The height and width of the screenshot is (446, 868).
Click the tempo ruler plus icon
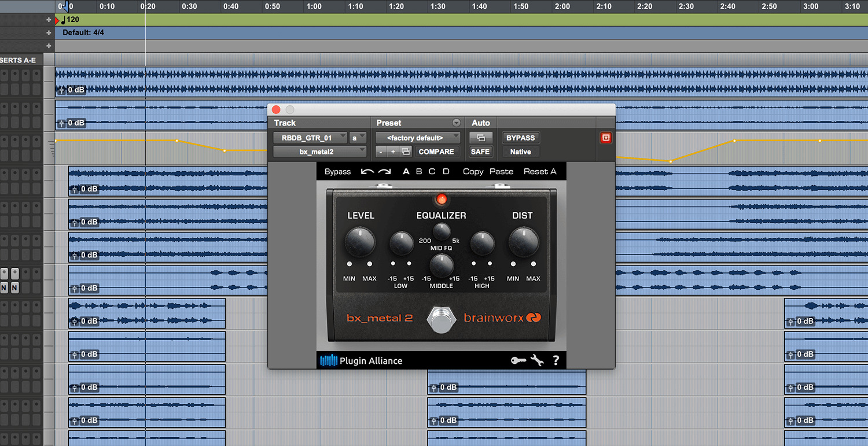[49, 20]
